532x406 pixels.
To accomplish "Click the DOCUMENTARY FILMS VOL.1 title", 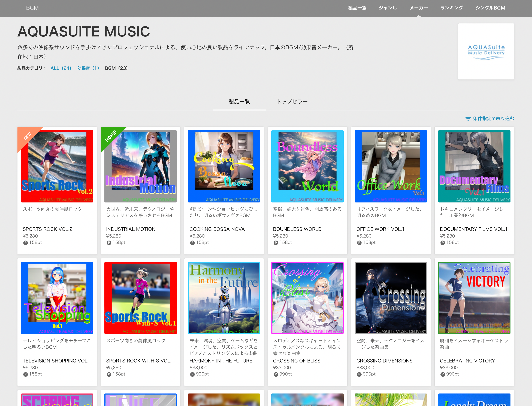I will pyautogui.click(x=474, y=229).
